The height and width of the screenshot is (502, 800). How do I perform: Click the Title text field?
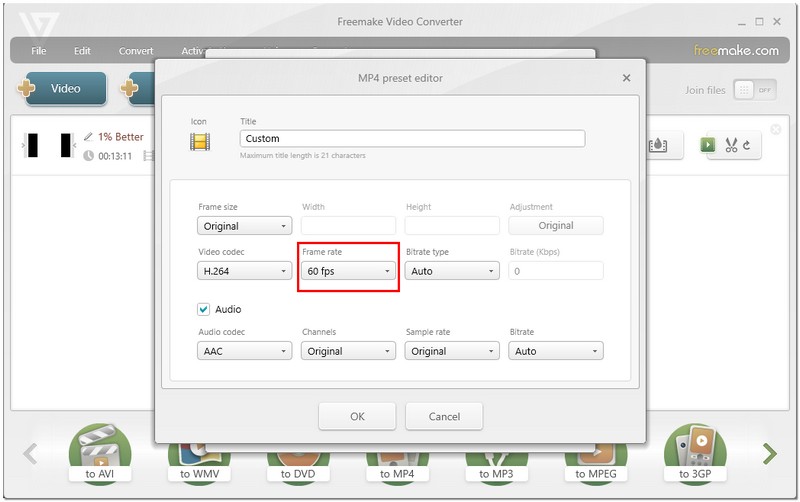click(412, 139)
